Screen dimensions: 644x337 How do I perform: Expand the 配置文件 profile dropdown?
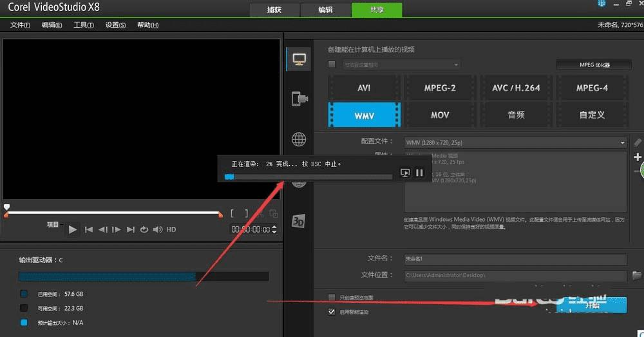[623, 142]
